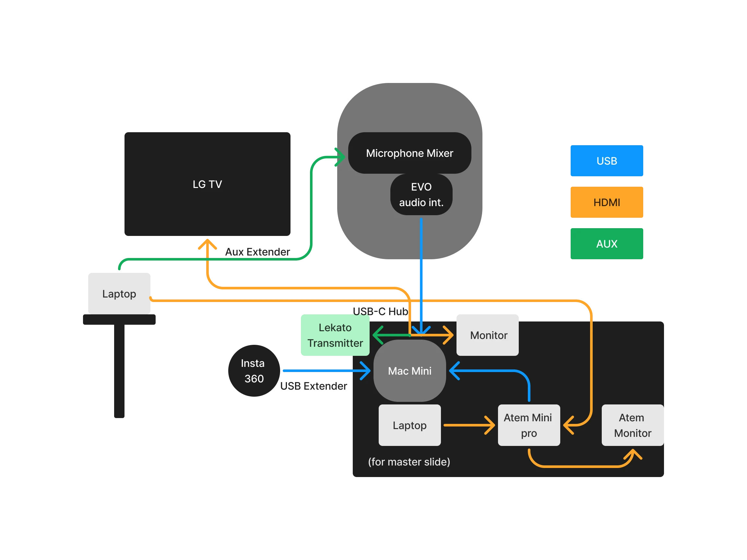747x560 pixels.
Task: Select the Atem Mini pro box
Action: [529, 425]
